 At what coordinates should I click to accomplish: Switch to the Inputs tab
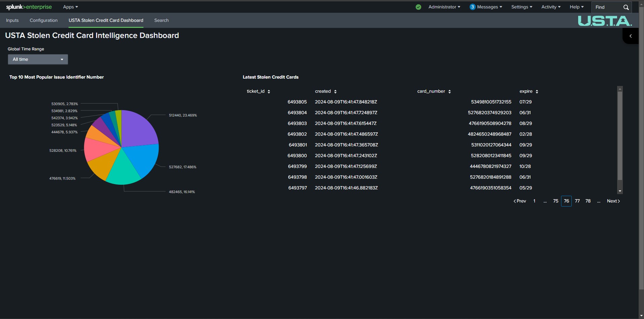click(x=12, y=20)
